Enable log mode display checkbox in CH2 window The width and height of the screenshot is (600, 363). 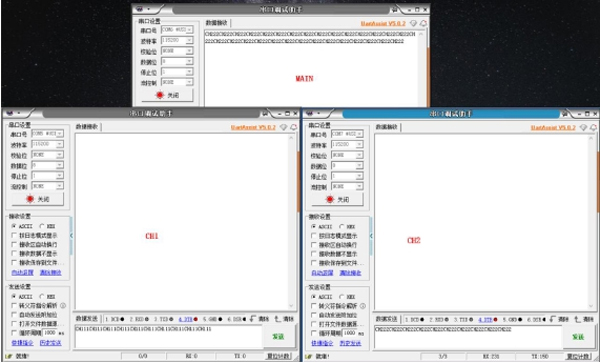tap(314, 236)
